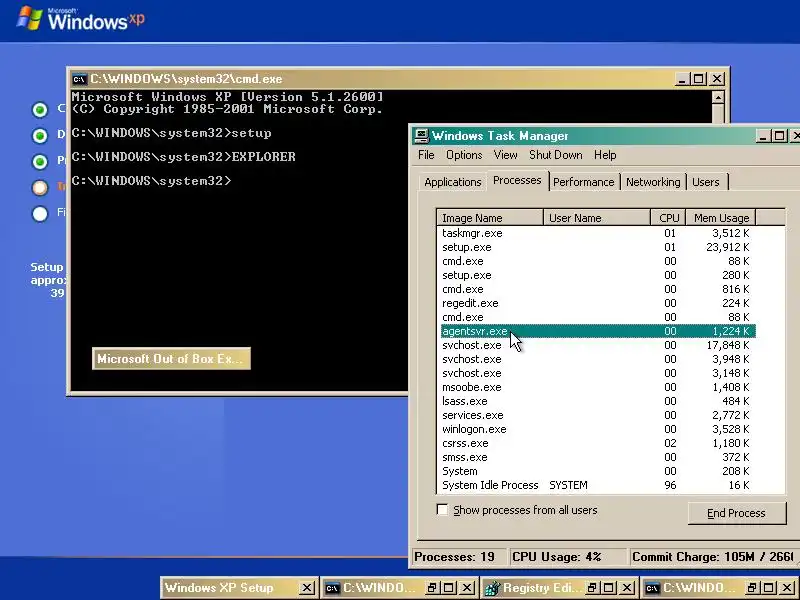
Task: Select the taskmgr.exe process row
Action: point(596,233)
